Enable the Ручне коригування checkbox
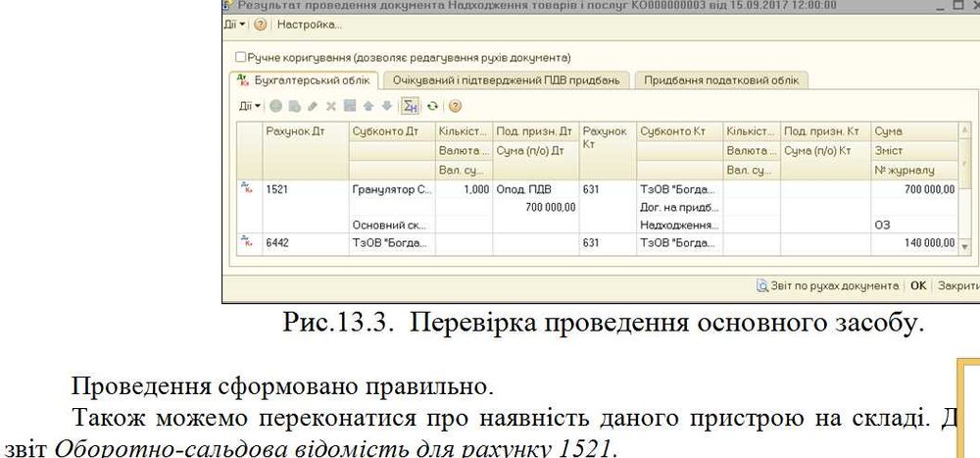 click(x=241, y=58)
